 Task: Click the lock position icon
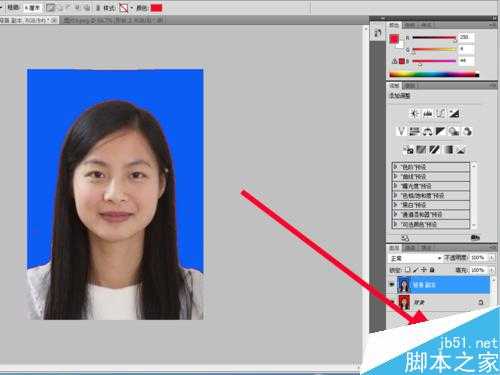pos(424,270)
